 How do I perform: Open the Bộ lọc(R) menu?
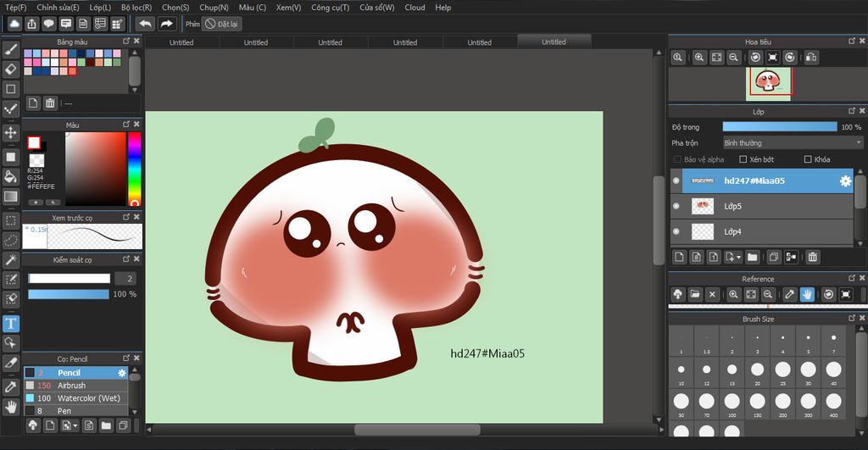pyautogui.click(x=136, y=7)
